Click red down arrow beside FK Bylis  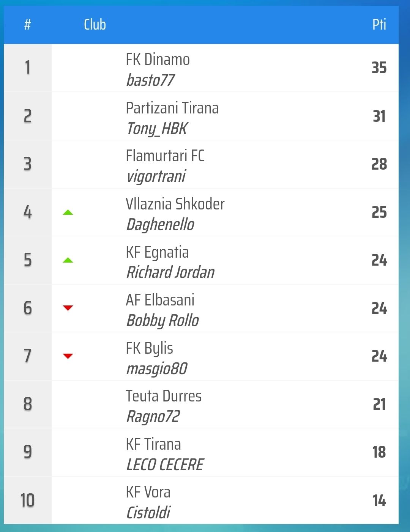point(68,356)
